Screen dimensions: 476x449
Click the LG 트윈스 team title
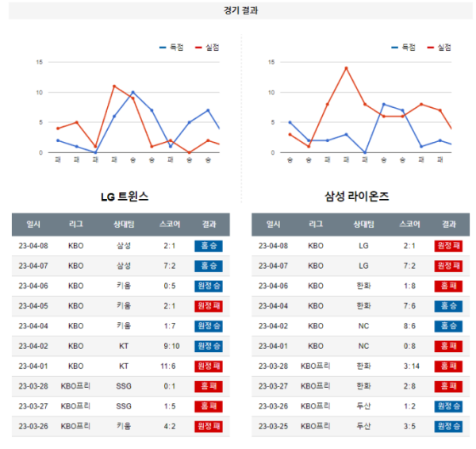pyautogui.click(x=125, y=197)
